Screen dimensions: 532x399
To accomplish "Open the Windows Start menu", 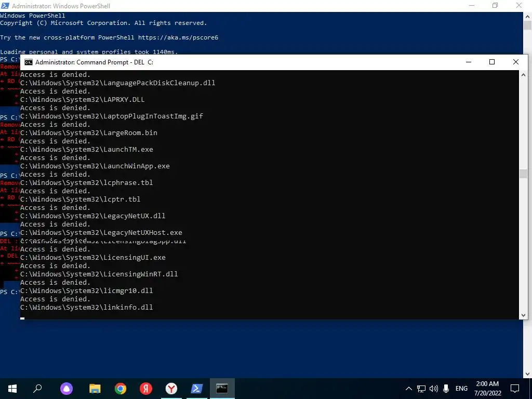I will 12,389.
